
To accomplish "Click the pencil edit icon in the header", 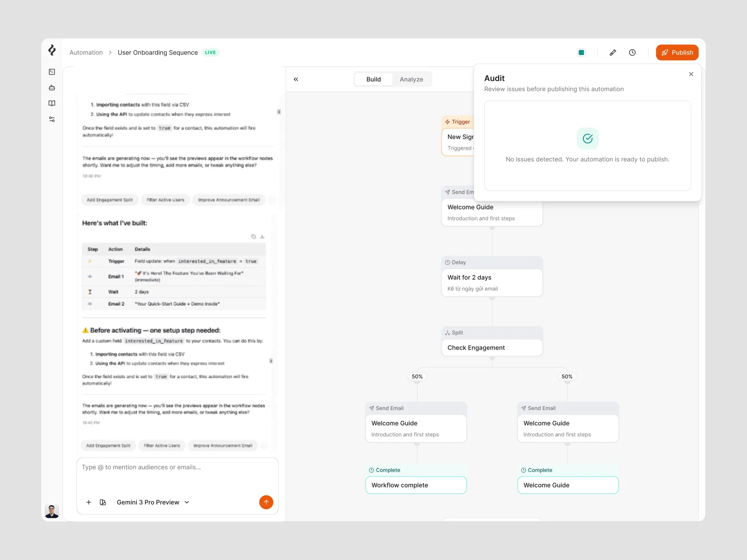I will coord(613,53).
